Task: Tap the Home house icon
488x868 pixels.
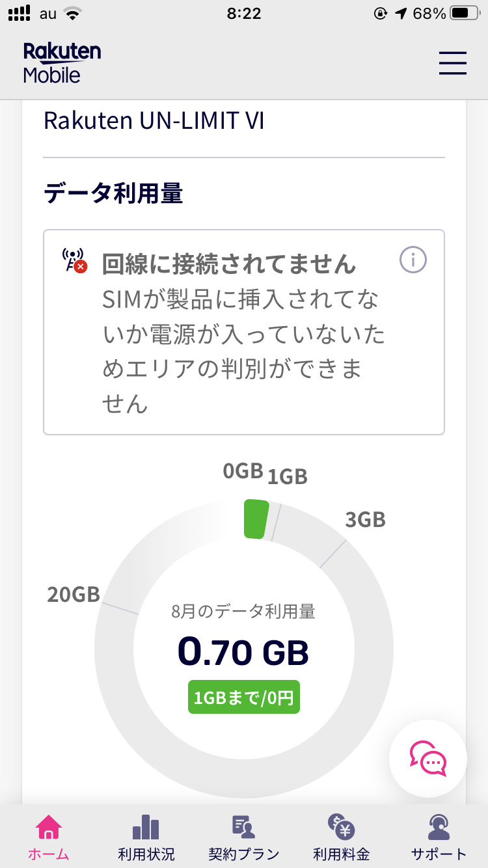Action: click(x=49, y=826)
